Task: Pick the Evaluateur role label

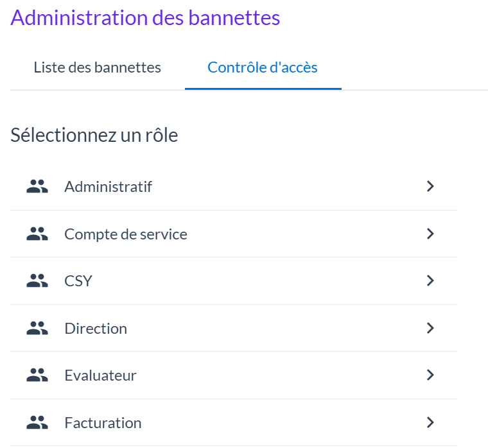Action: point(100,375)
